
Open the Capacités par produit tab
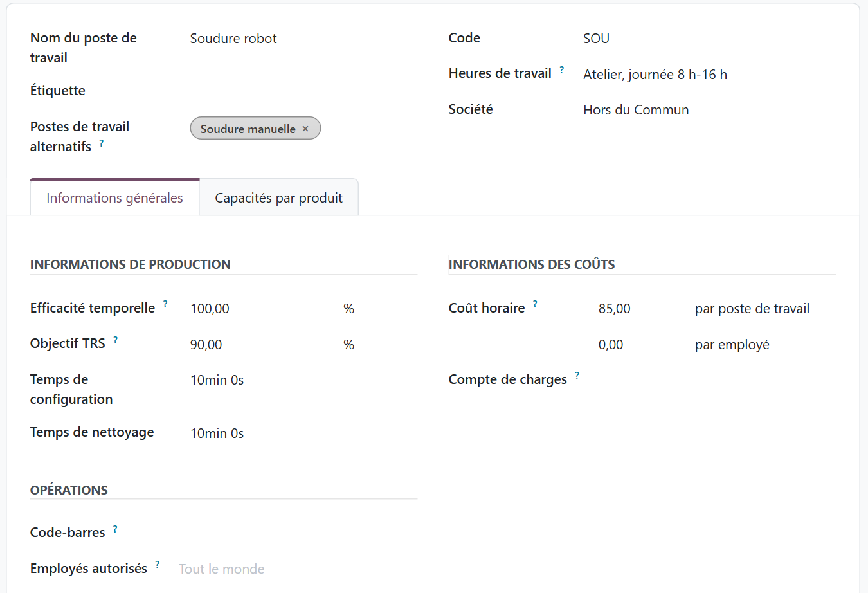click(279, 197)
